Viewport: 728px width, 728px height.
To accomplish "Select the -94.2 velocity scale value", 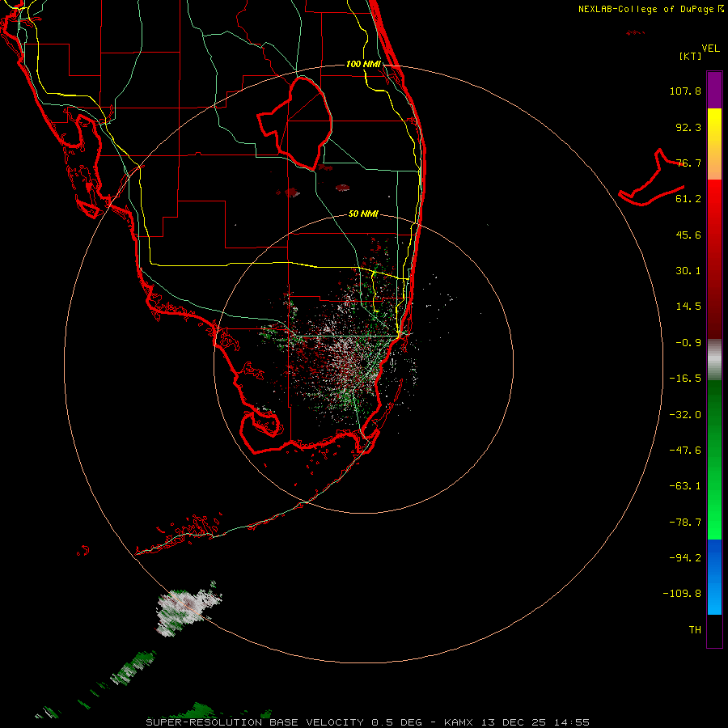I will tap(685, 558).
